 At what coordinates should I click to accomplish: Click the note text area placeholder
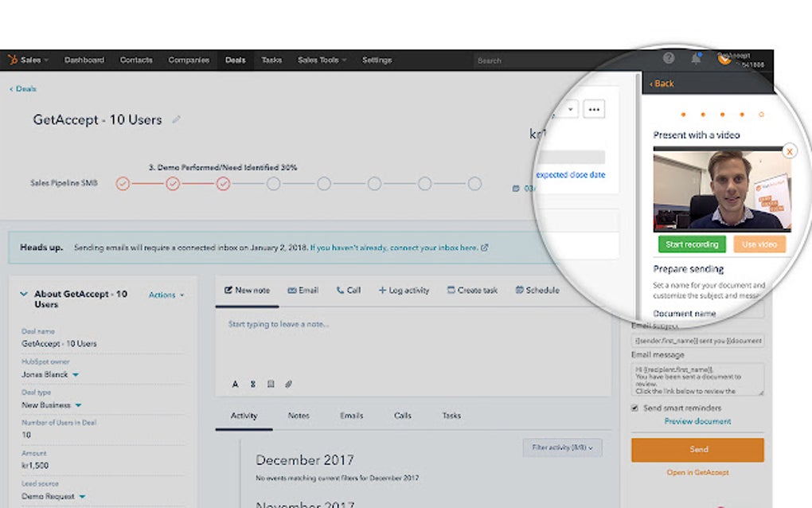279,324
